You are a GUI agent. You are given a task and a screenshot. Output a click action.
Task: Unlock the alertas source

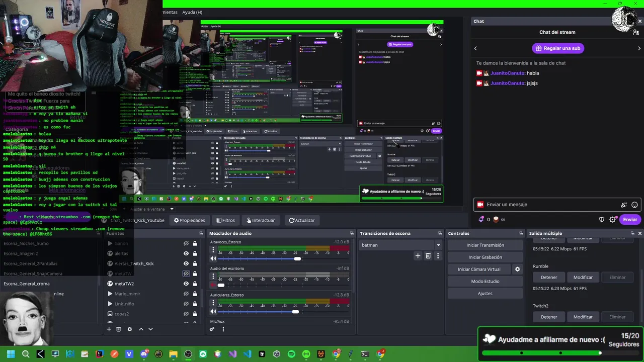pos(195,253)
